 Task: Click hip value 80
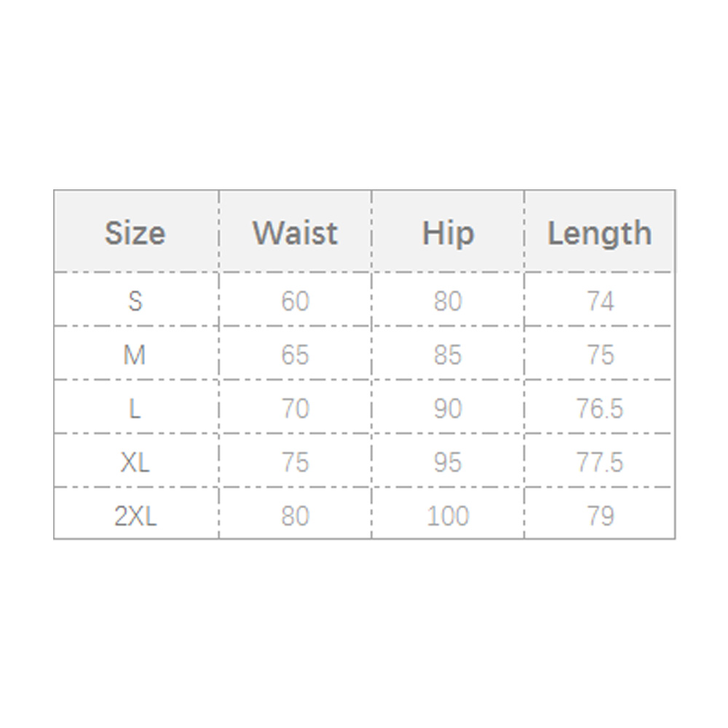448,301
